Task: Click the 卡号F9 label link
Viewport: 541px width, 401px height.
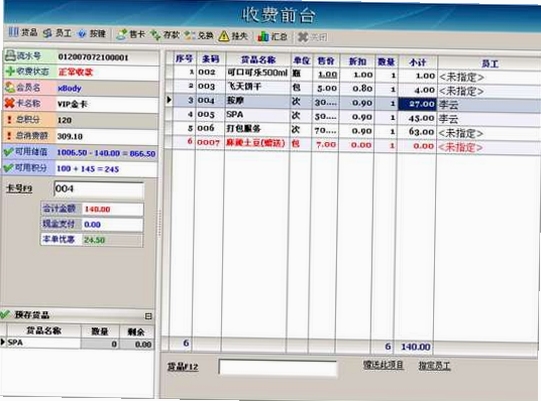Action: pos(19,188)
